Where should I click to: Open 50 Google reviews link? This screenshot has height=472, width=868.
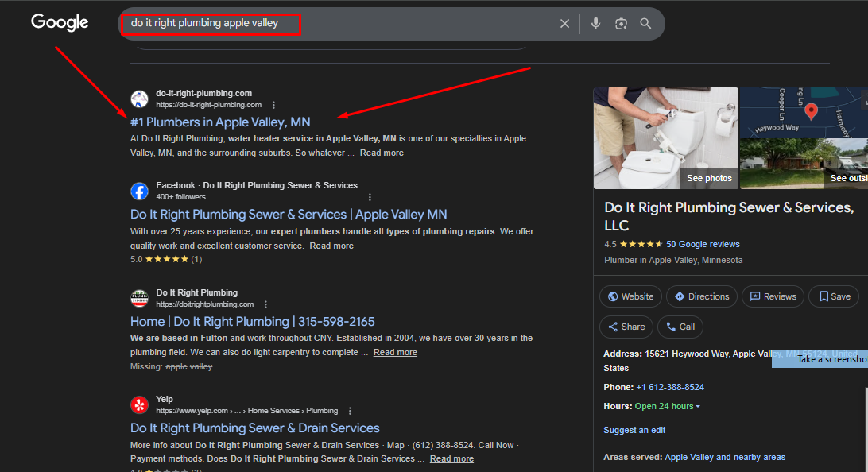pos(703,244)
